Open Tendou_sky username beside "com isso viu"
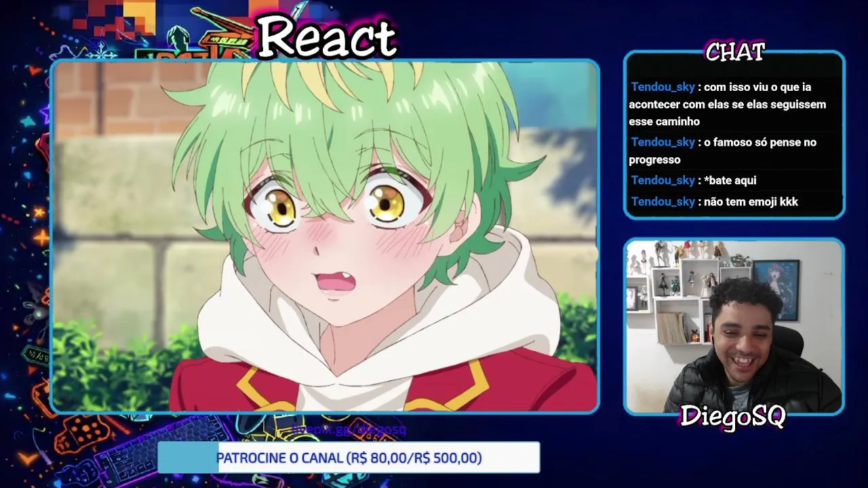This screenshot has width=868, height=488. point(663,87)
